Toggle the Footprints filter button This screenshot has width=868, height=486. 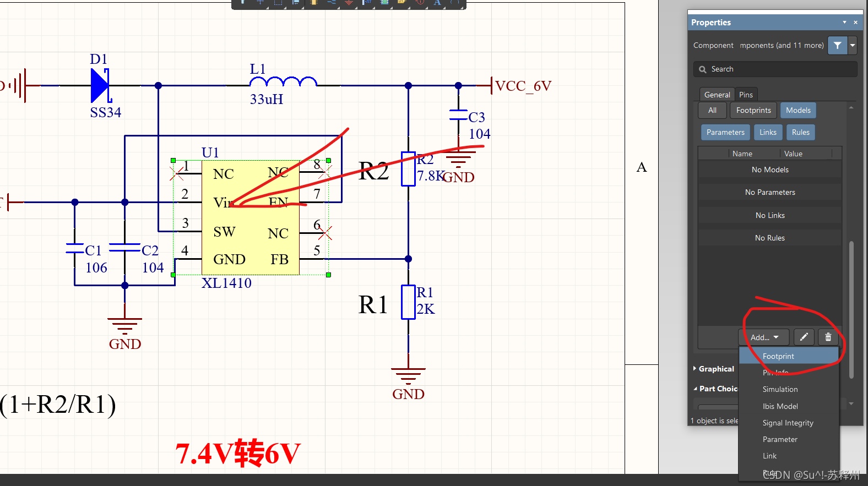[753, 110]
